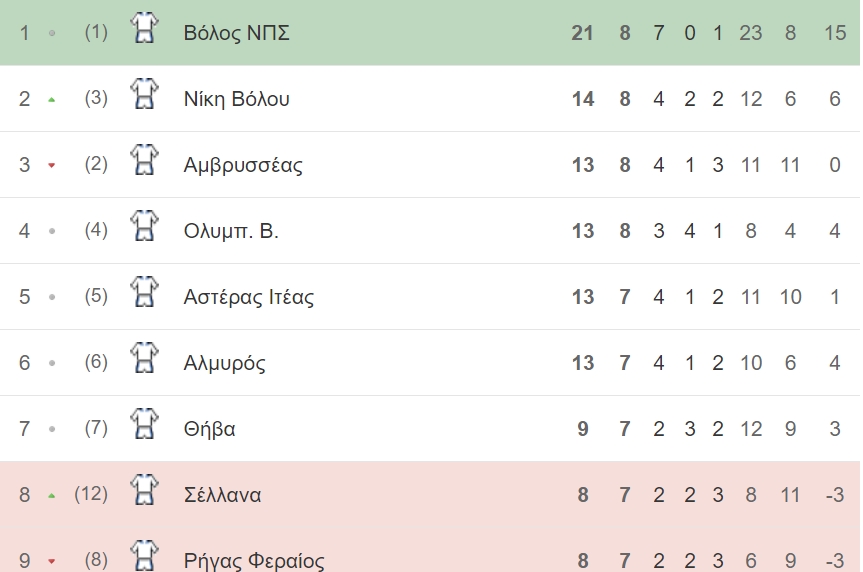The height and width of the screenshot is (572, 863).
Task: Click the red down arrow in the Ρήγας Φεραίος row
Action: [52, 561]
